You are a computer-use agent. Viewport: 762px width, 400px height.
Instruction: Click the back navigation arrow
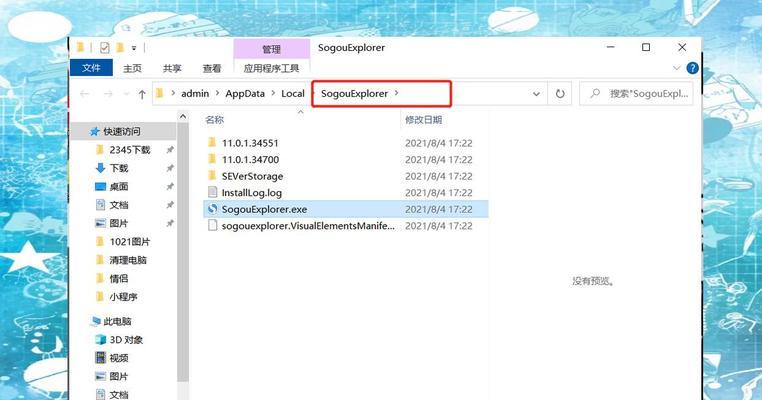[x=85, y=94]
